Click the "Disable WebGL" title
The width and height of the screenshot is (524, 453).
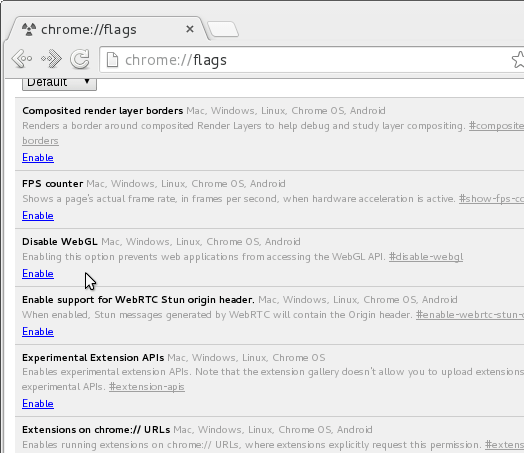click(x=60, y=242)
